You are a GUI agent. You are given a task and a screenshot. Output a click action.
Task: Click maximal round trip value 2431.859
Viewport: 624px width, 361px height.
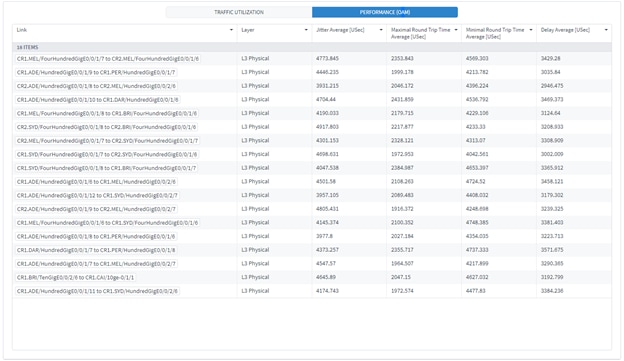[402, 100]
